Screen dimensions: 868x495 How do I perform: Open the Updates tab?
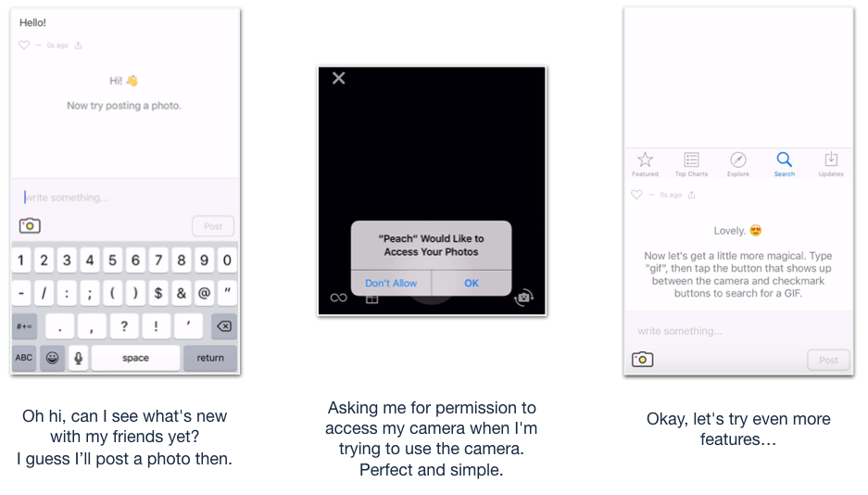click(x=831, y=164)
